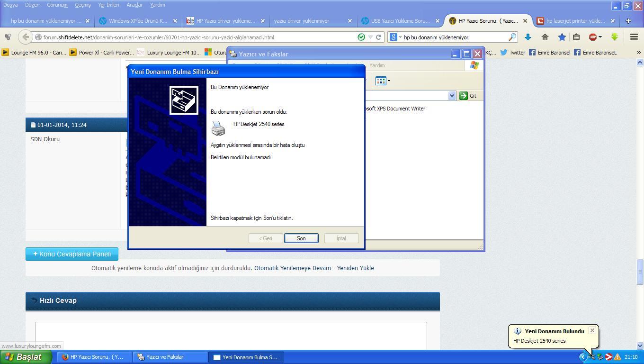Open the Araçlar menu

click(x=134, y=5)
